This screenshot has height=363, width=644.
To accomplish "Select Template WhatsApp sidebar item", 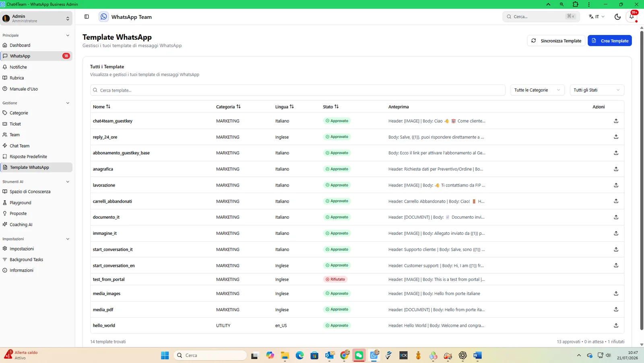I will click(x=36, y=167).
